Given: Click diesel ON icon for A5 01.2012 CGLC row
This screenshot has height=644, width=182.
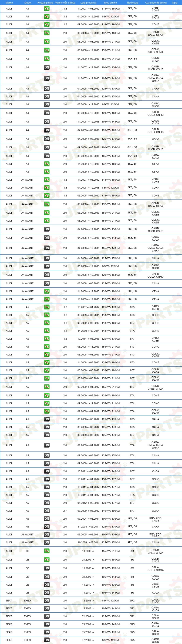Looking at the screenshot, I should (47, 503).
